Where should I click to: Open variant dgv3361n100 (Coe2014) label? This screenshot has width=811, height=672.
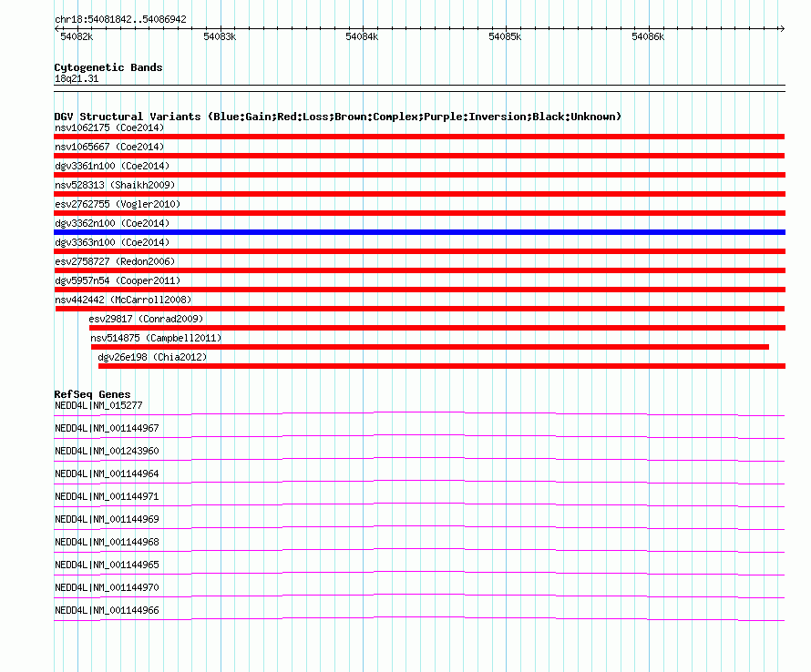click(112, 166)
